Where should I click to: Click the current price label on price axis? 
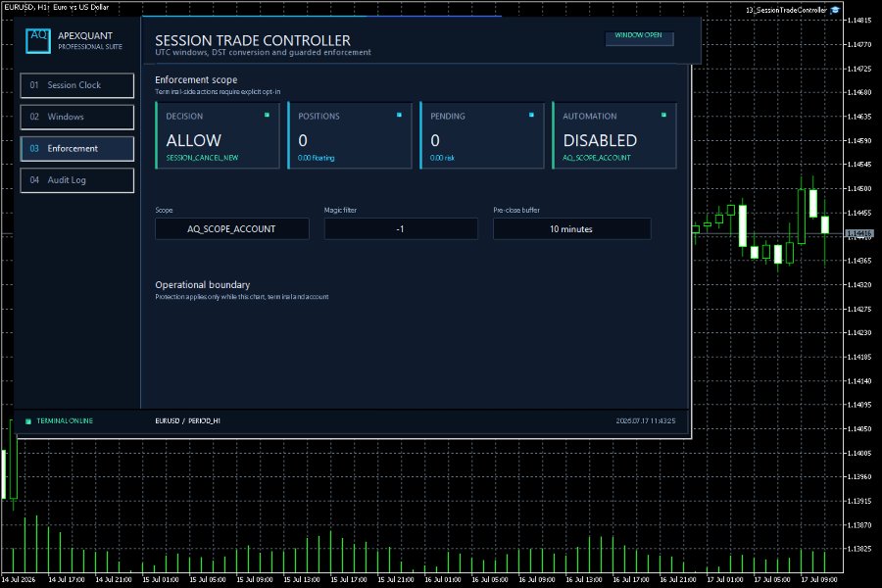(858, 233)
